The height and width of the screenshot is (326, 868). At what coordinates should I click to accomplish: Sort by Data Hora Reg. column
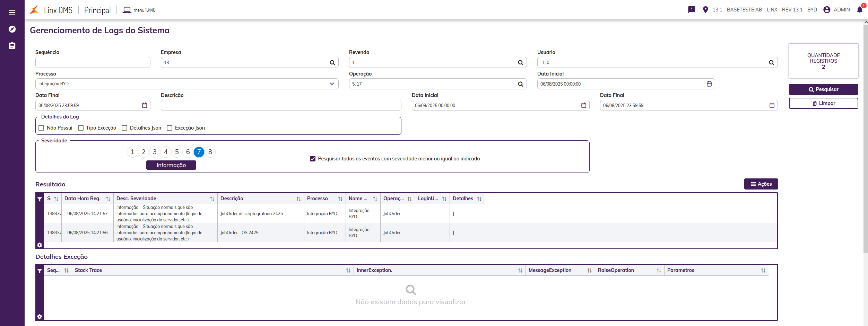(108, 199)
